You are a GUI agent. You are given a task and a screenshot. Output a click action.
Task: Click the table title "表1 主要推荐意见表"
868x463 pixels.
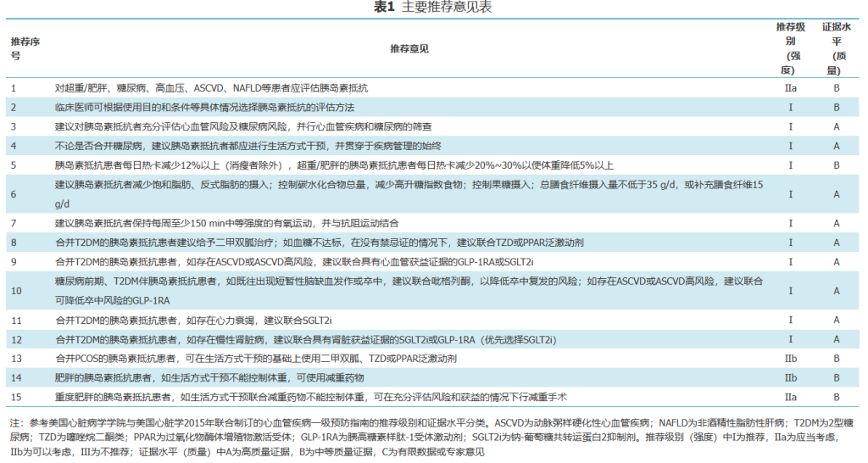click(433, 8)
